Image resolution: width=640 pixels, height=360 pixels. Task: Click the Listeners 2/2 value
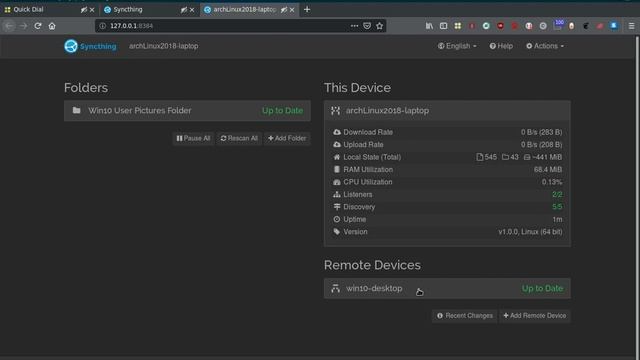point(557,194)
